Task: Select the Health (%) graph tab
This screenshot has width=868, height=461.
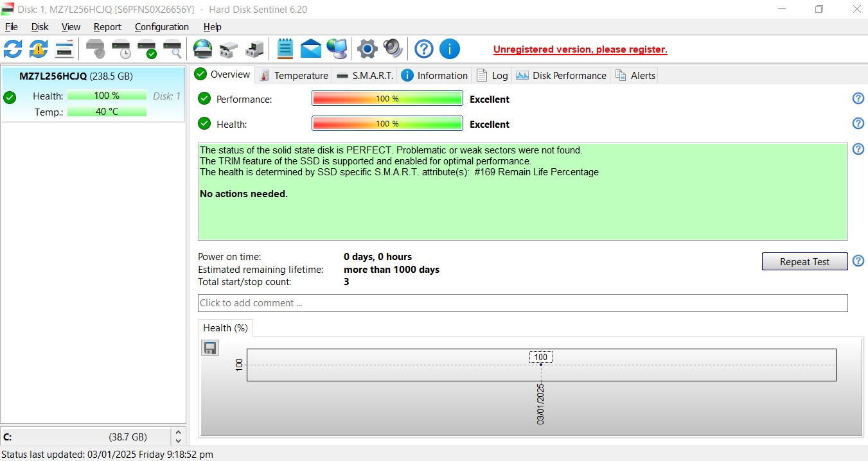Action: [226, 328]
